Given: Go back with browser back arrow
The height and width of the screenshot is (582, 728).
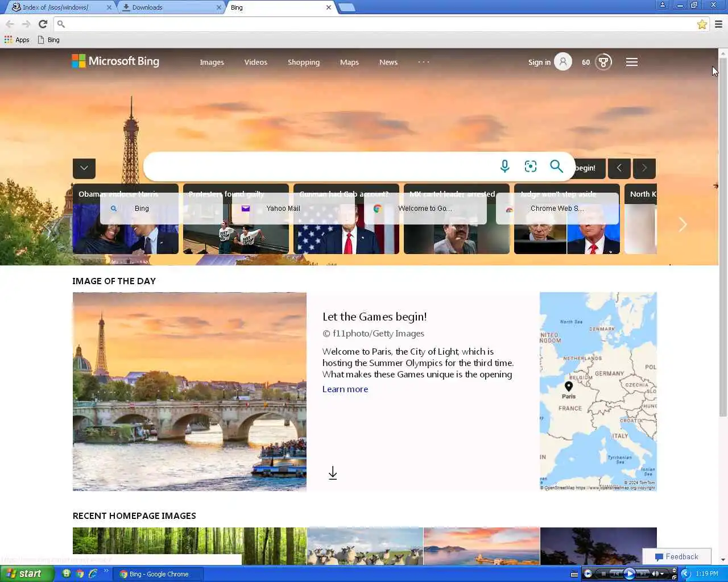Looking at the screenshot, I should pos(10,24).
